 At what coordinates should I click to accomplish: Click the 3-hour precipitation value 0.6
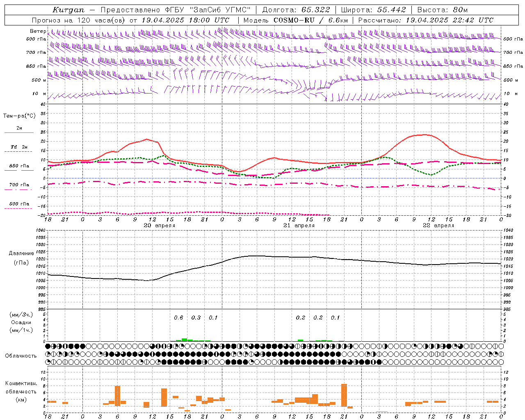coord(178,317)
